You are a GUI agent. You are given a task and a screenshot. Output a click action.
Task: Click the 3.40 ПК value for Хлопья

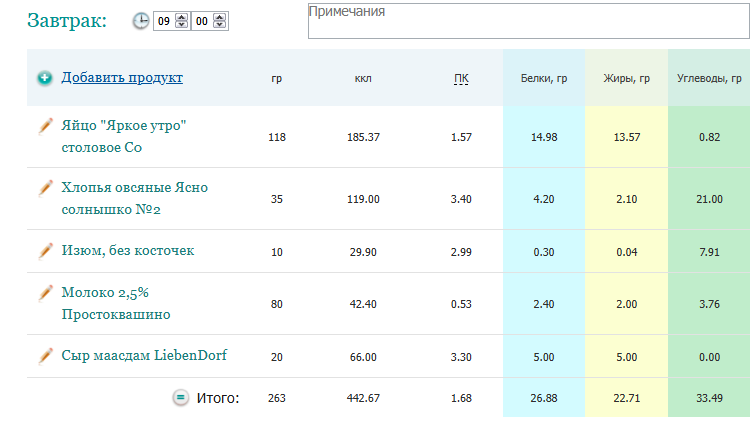pos(461,199)
